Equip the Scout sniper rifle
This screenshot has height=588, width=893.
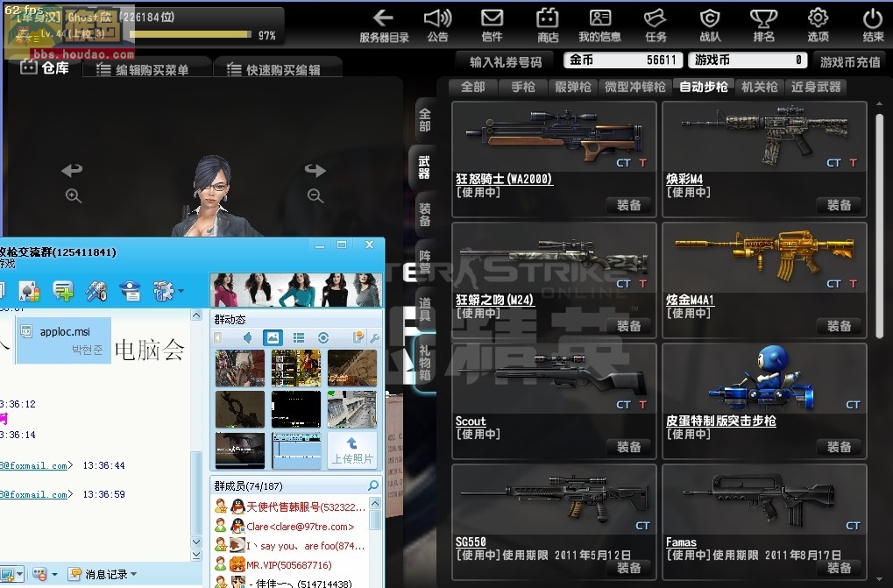628,447
